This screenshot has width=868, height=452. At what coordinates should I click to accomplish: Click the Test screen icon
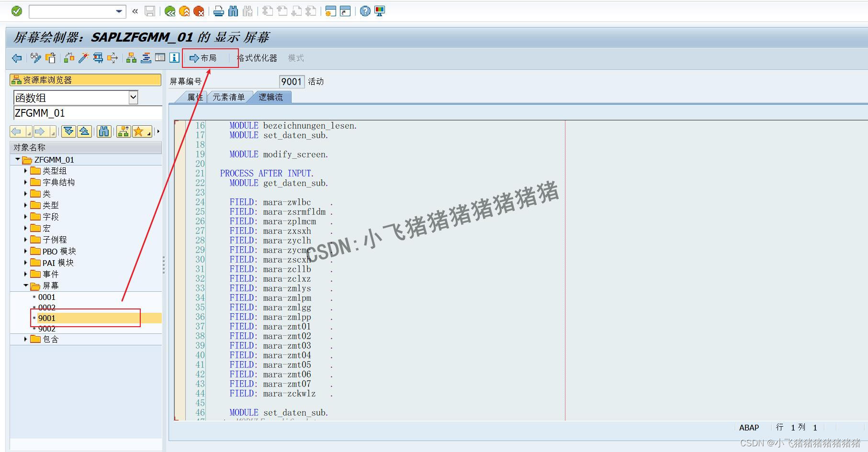click(98, 58)
